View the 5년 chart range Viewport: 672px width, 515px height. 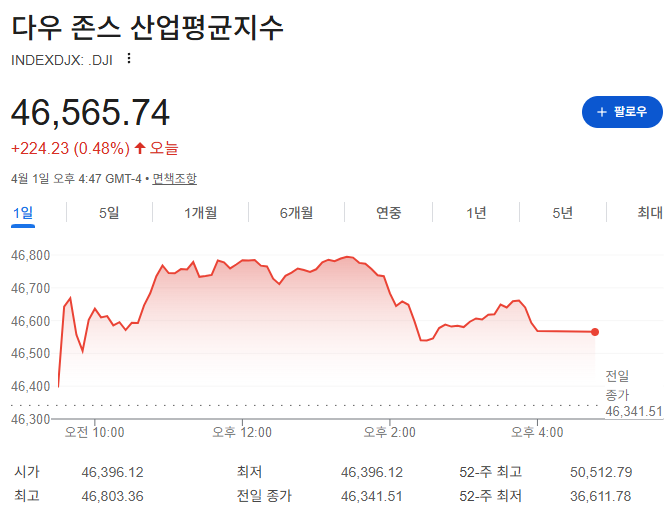point(562,212)
